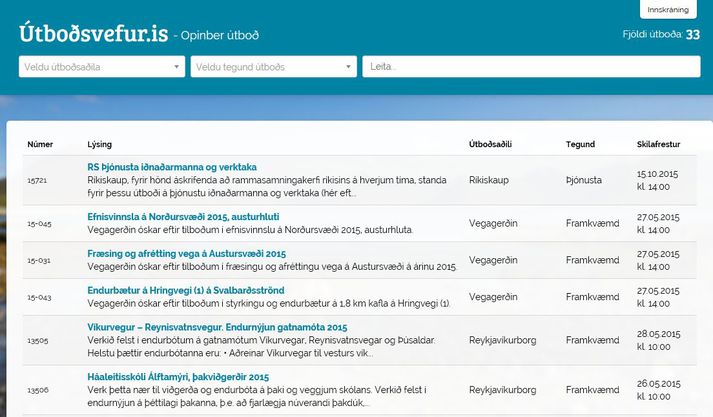
Task: Expand the Veldu tegund útboðs dropdown
Action: 273,67
